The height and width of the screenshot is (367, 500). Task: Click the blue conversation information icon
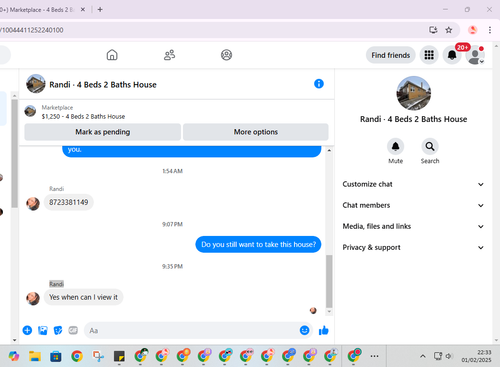(319, 84)
